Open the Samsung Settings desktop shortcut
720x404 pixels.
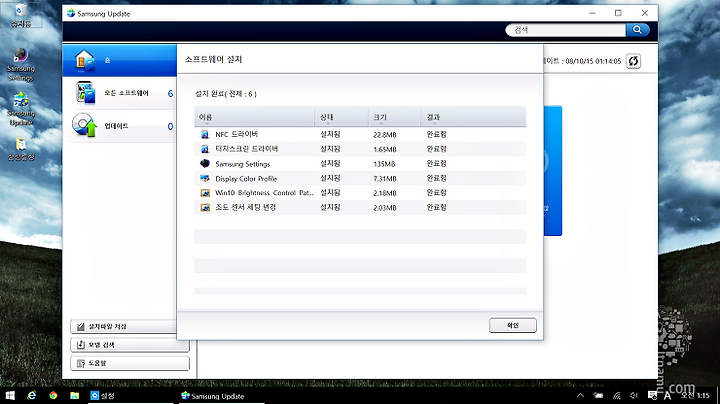pos(21,65)
